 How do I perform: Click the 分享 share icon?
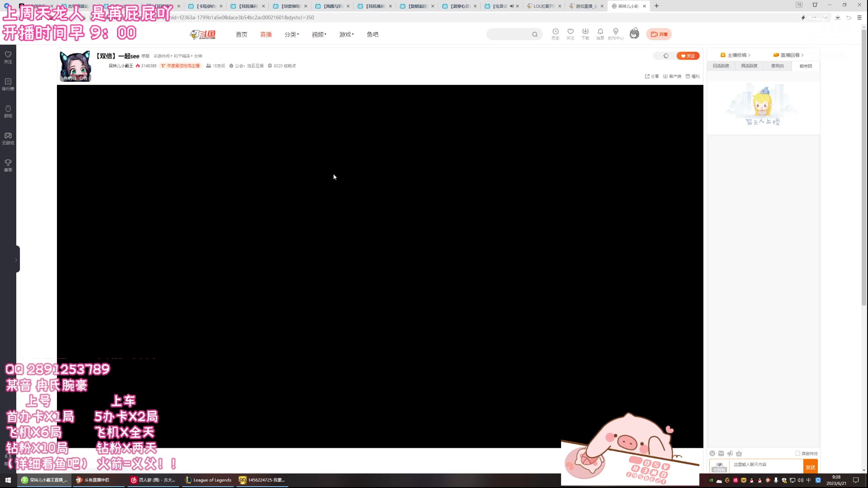[651, 76]
